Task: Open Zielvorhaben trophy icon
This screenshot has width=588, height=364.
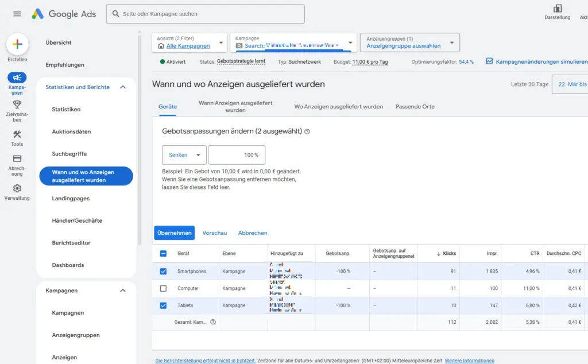Action: tap(17, 104)
